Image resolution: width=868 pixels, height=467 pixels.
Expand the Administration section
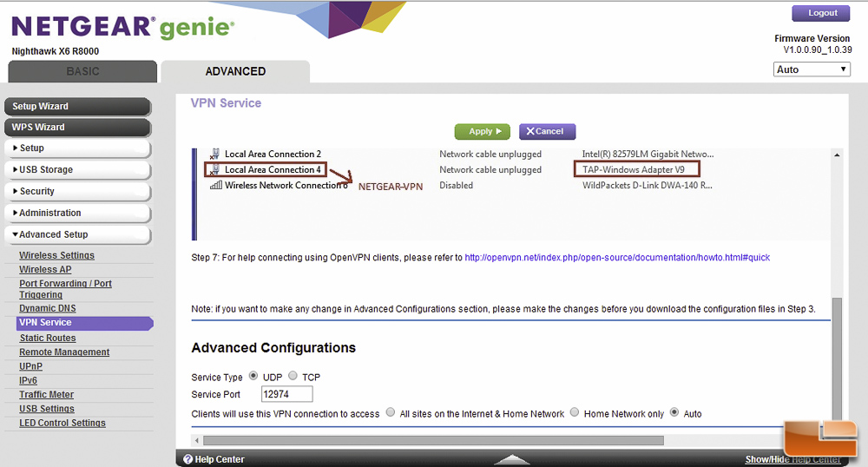(77, 213)
